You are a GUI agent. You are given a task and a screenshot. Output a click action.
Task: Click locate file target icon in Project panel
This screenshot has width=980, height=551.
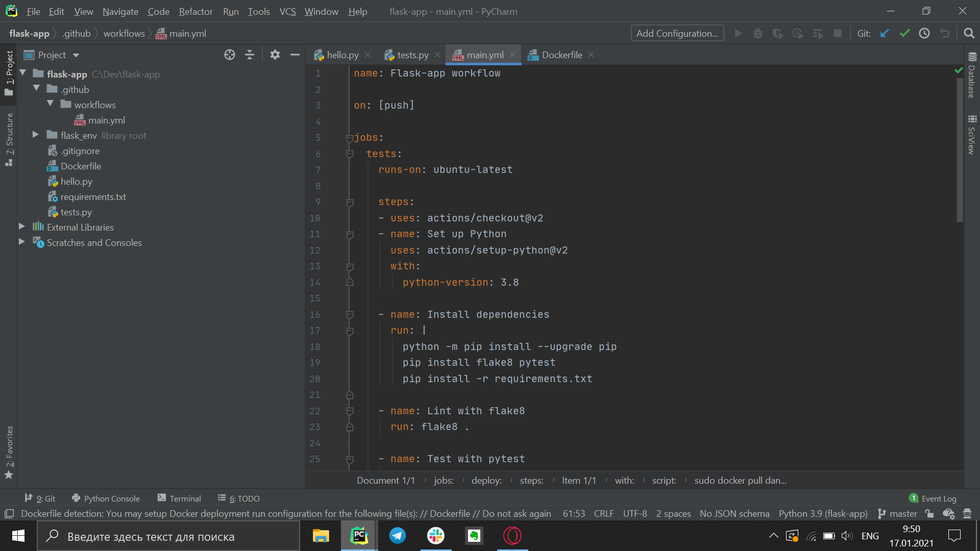click(x=230, y=55)
